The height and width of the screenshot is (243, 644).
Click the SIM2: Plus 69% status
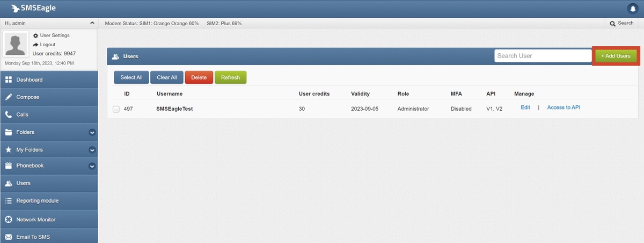click(224, 24)
